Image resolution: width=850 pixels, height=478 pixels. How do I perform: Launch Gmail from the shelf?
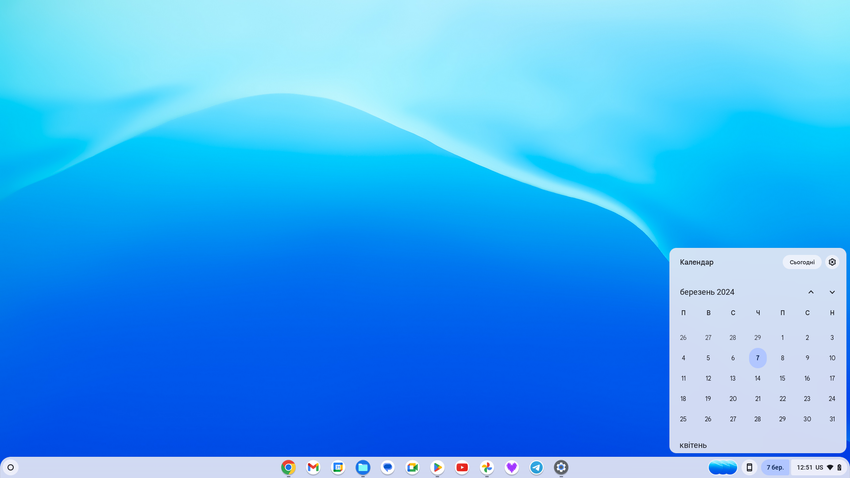(x=313, y=467)
